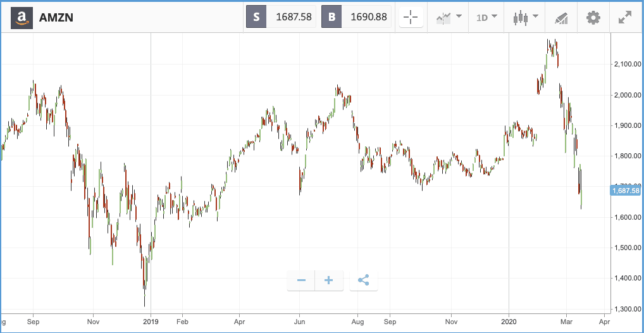
Task: Click the AMZN ticker name
Action: tap(56, 18)
